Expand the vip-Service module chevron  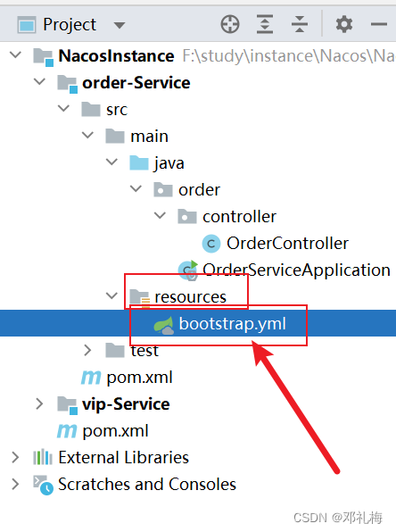click(39, 403)
